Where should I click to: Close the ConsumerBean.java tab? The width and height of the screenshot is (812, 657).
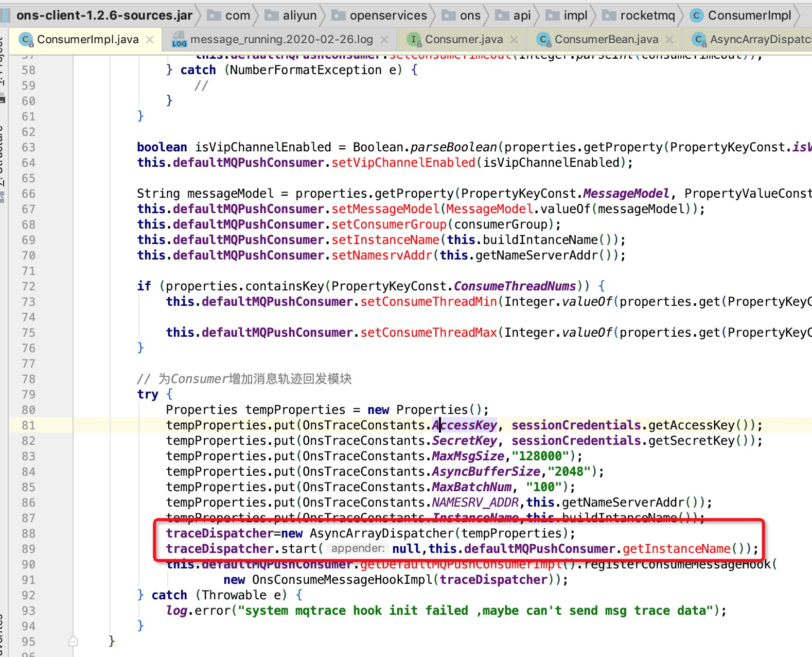(669, 40)
